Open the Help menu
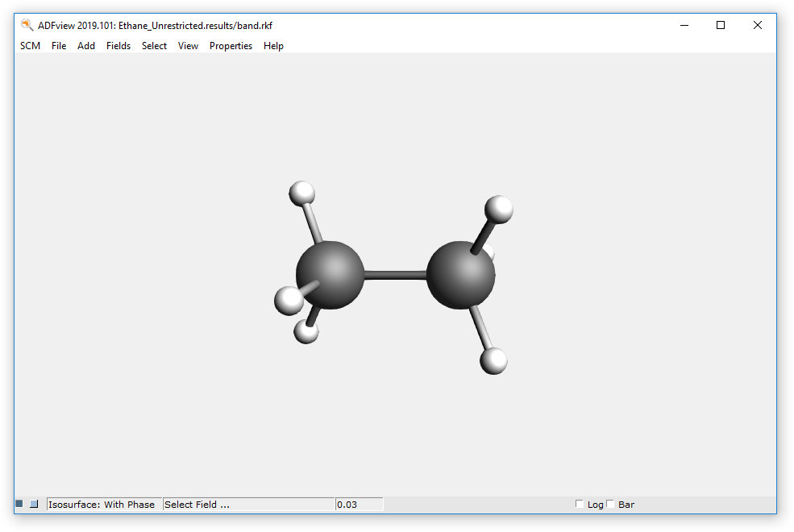Screen dimensions: 794x532 coord(273,46)
